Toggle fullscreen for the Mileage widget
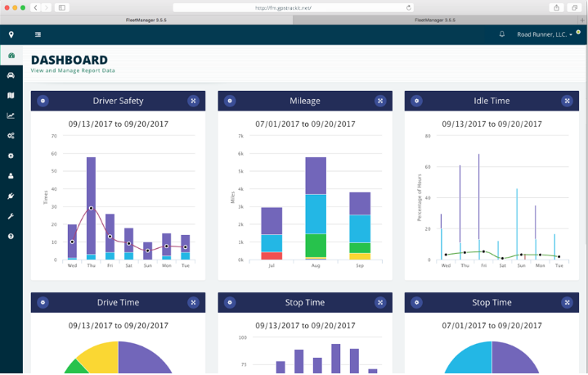 380,101
